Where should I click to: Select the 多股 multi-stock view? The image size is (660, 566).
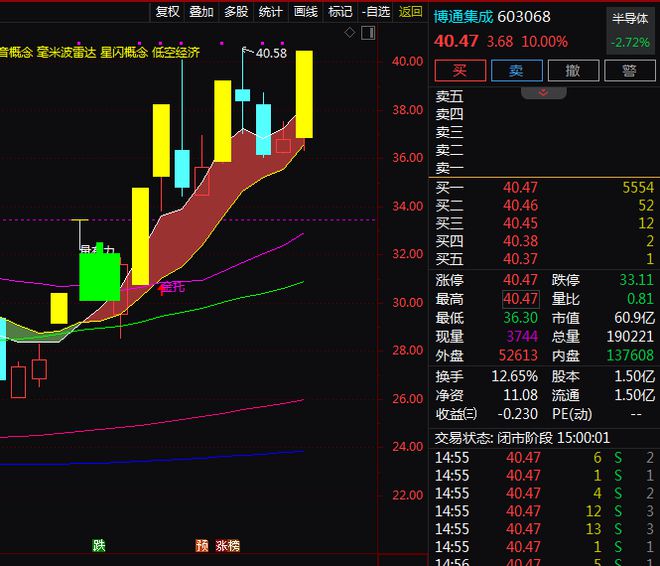(x=236, y=12)
